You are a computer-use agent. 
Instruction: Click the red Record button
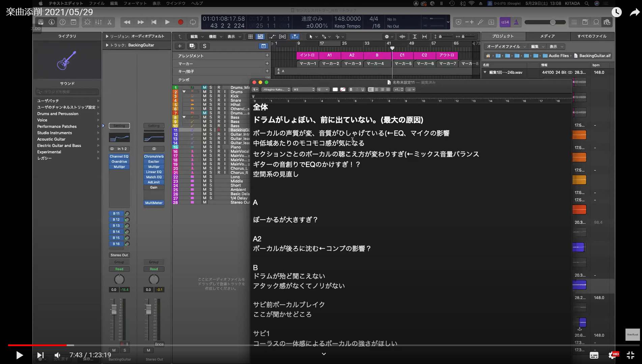point(180,22)
